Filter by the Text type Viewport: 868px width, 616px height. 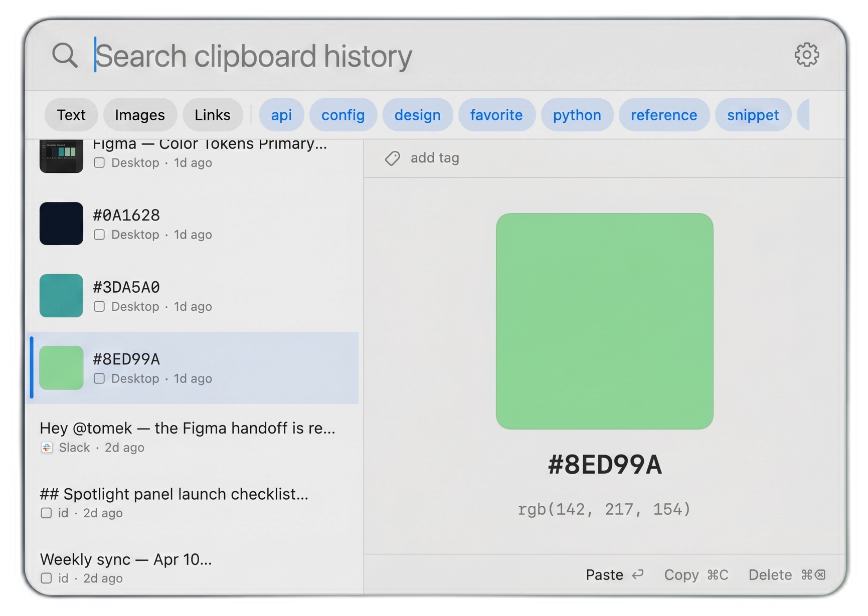pos(71,115)
